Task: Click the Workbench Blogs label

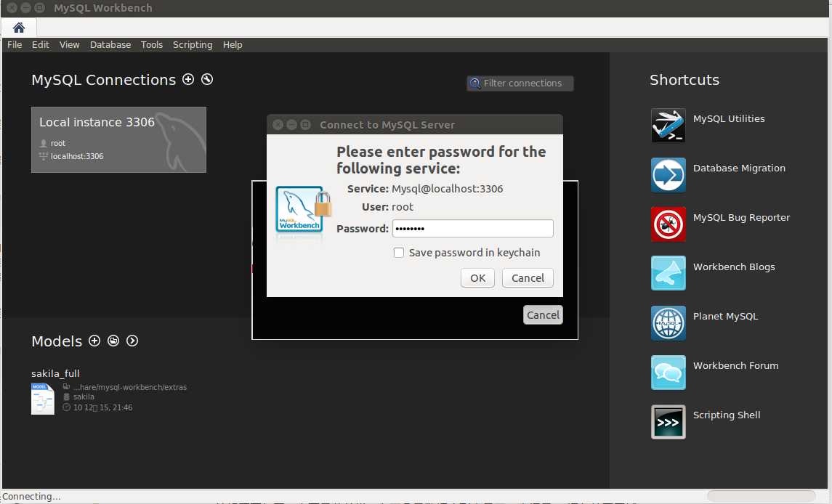Action: (x=734, y=267)
